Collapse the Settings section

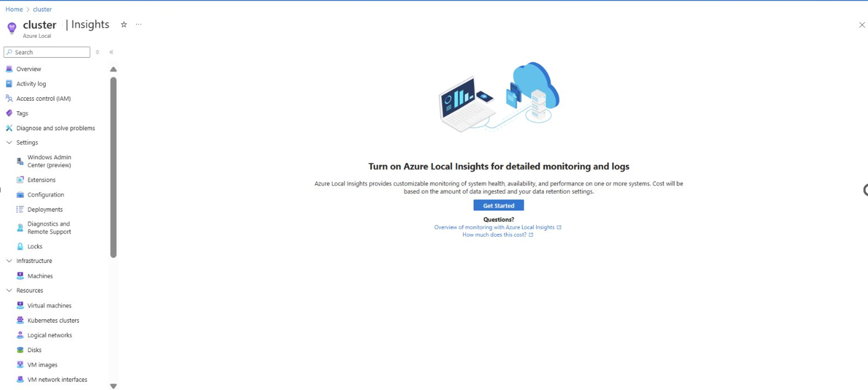pos(9,142)
